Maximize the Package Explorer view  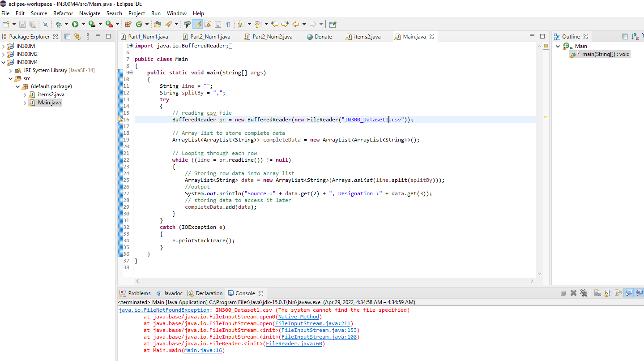[108, 36]
